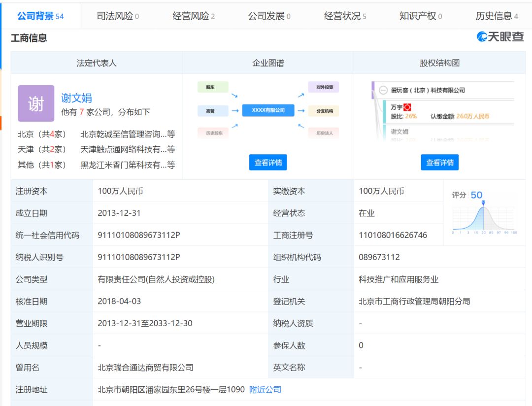Open the 历史信息 tab
The width and height of the screenshot is (532, 406).
[496, 16]
